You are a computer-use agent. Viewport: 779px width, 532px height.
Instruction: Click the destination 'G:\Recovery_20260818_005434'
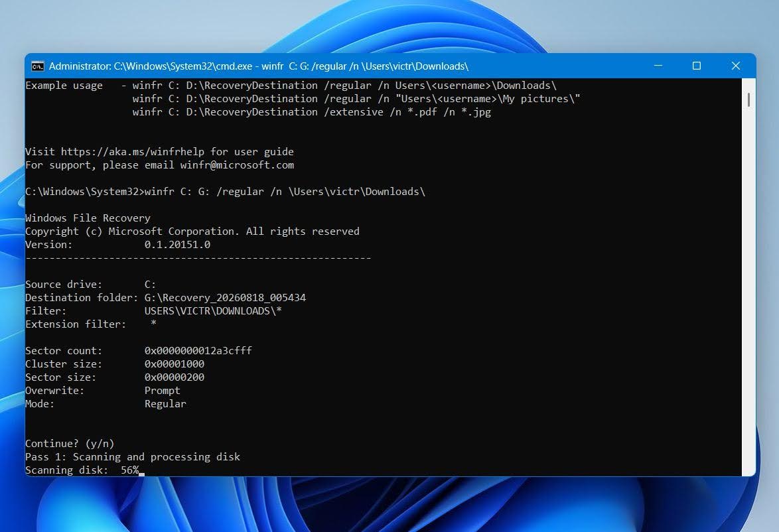tap(225, 298)
